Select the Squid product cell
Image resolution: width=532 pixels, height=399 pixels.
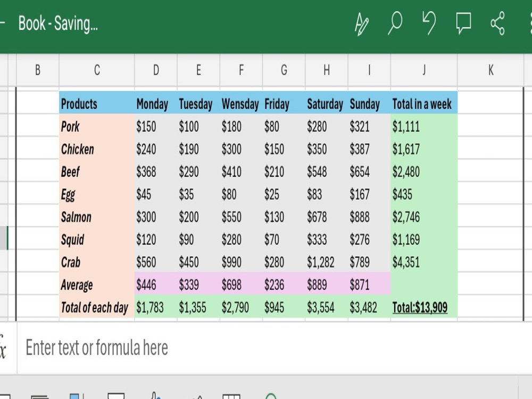97,239
